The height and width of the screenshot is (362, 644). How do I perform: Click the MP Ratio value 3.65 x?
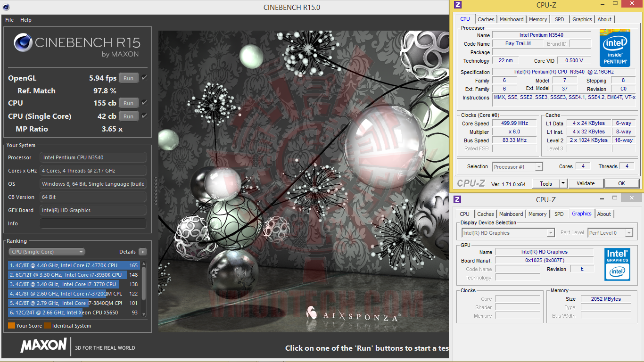click(x=112, y=129)
